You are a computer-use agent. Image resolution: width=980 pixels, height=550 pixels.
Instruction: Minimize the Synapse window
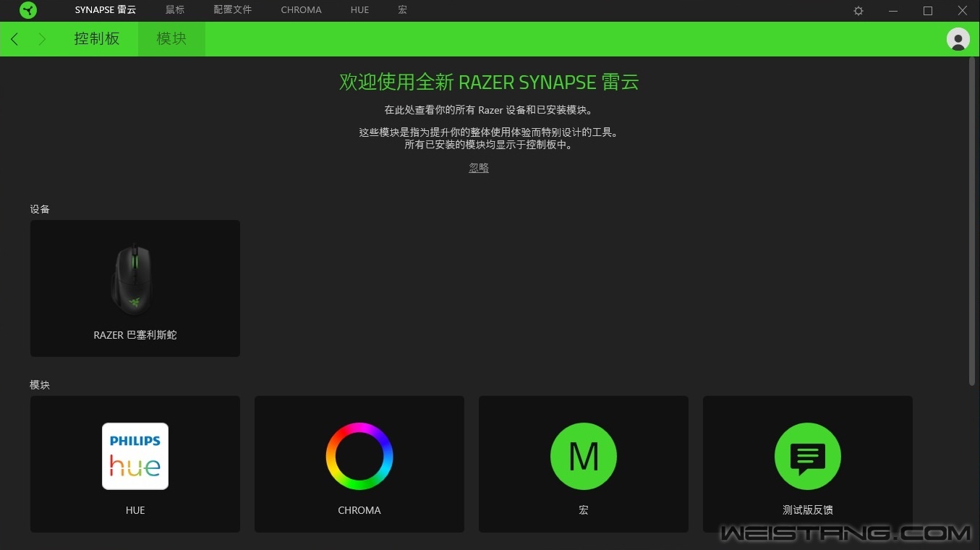(894, 11)
